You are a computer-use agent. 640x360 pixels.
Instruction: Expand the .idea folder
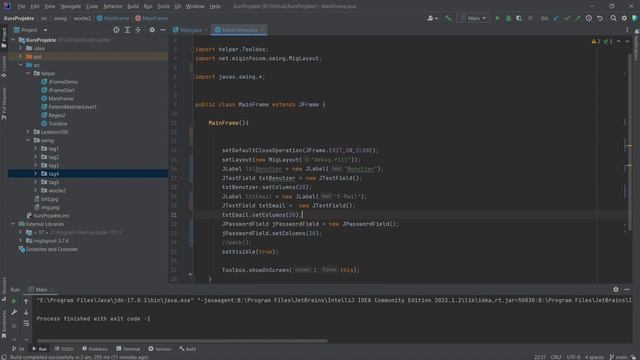tap(20, 48)
